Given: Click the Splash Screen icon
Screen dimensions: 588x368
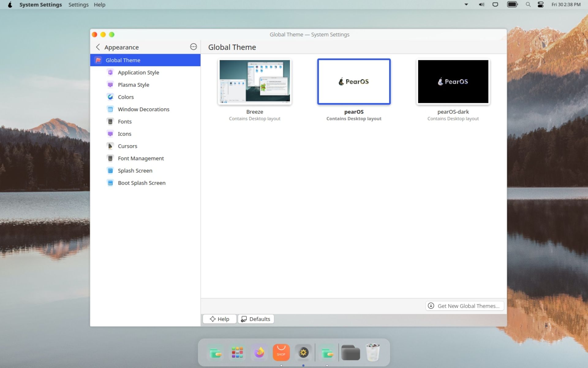Looking at the screenshot, I should (110, 171).
